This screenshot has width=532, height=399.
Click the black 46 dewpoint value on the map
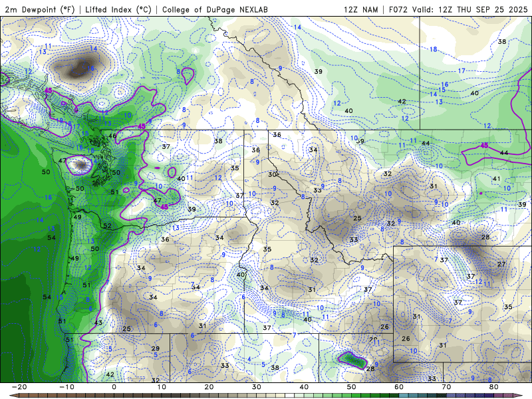[x=112, y=136]
